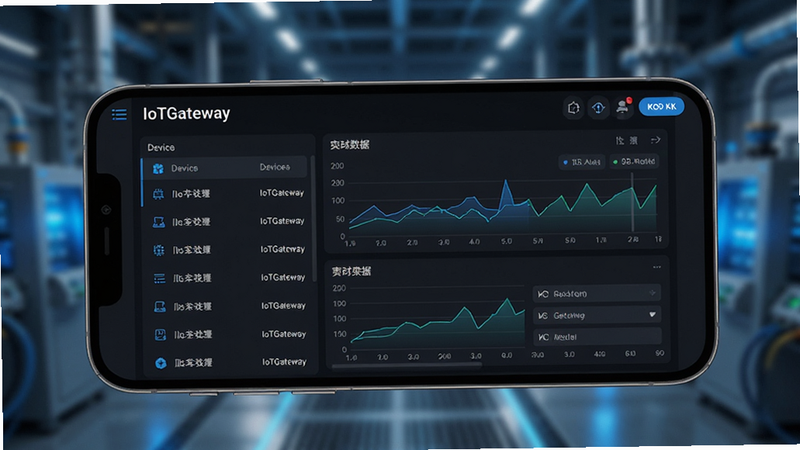Image resolution: width=800 pixels, height=450 pixels.
Task: Tap IoTGateway label in round plus row
Action: click(285, 362)
